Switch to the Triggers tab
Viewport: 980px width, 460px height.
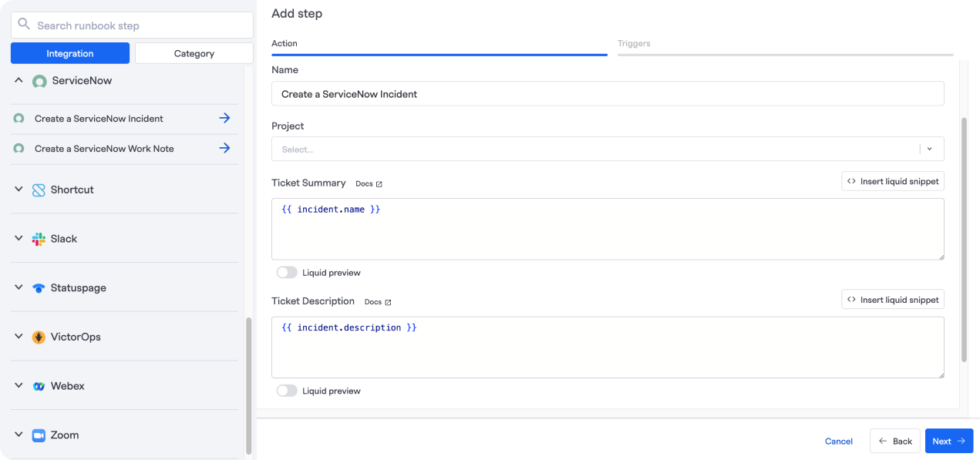[x=634, y=44]
